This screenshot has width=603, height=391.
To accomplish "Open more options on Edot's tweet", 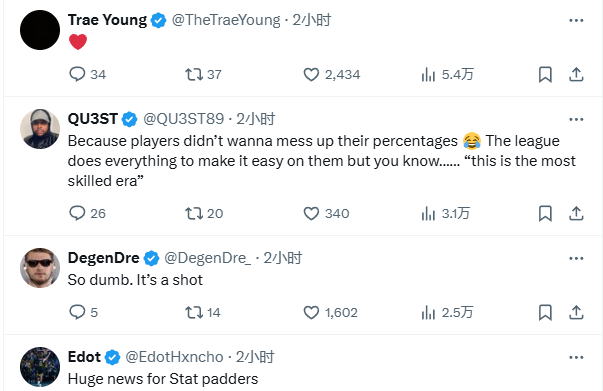I will point(576,358).
